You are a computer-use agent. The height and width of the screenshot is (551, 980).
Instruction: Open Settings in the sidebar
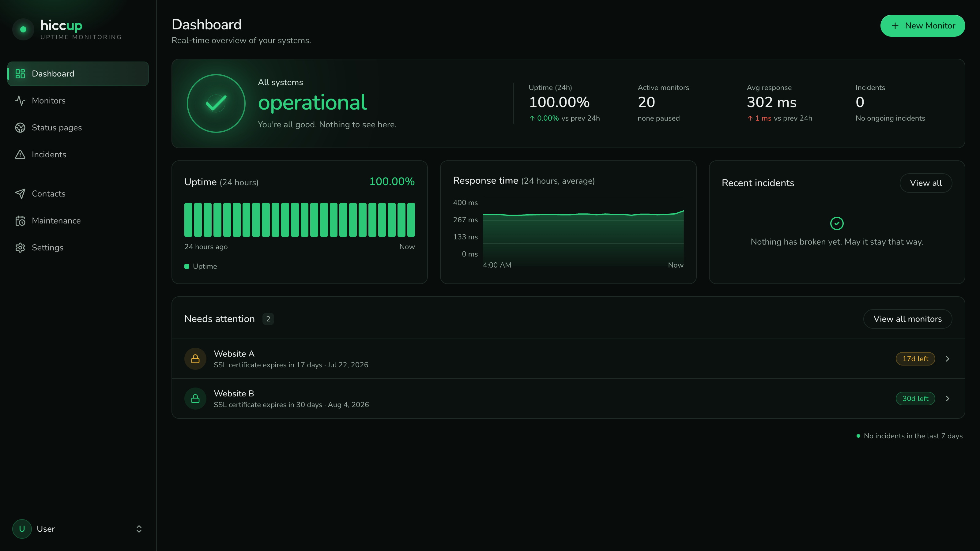click(x=78, y=248)
